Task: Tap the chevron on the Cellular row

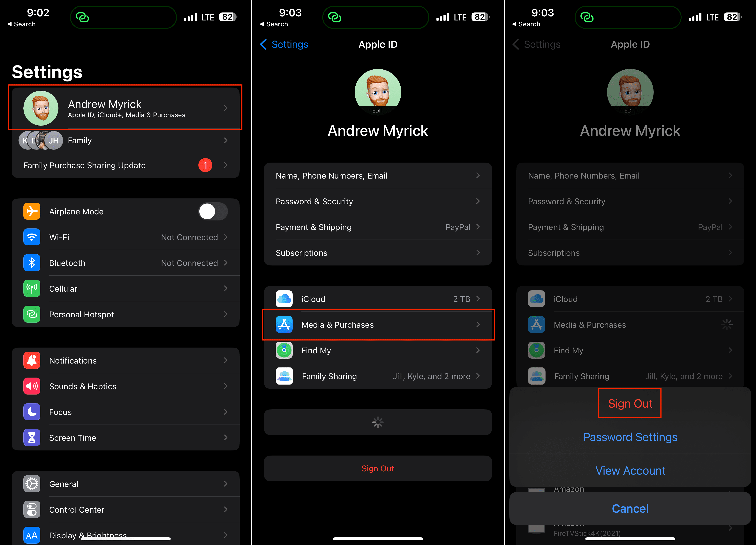Action: 226,288
